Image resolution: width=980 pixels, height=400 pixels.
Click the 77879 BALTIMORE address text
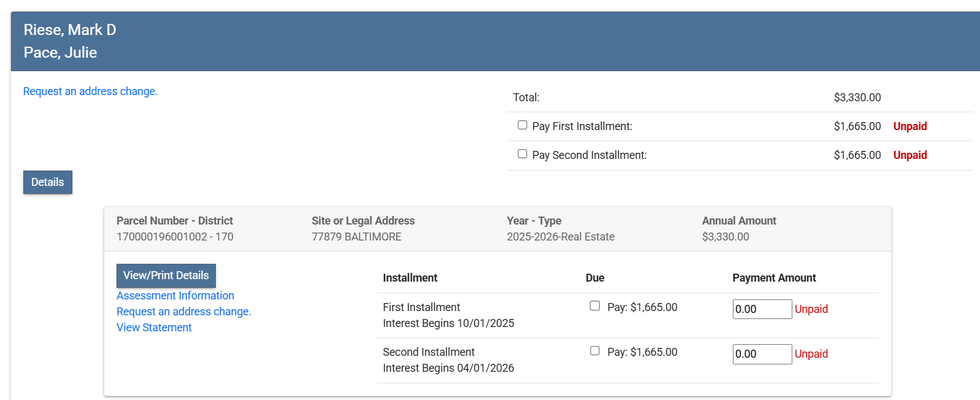[x=356, y=237]
